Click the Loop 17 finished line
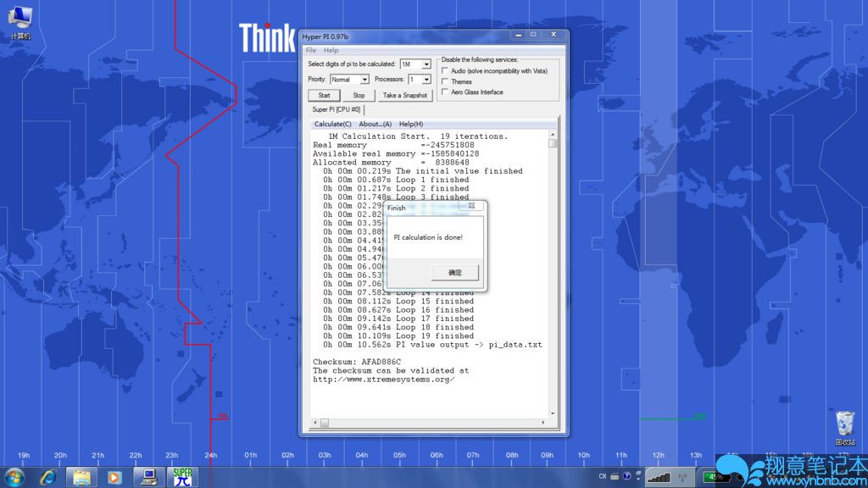868x488 pixels. pos(398,319)
